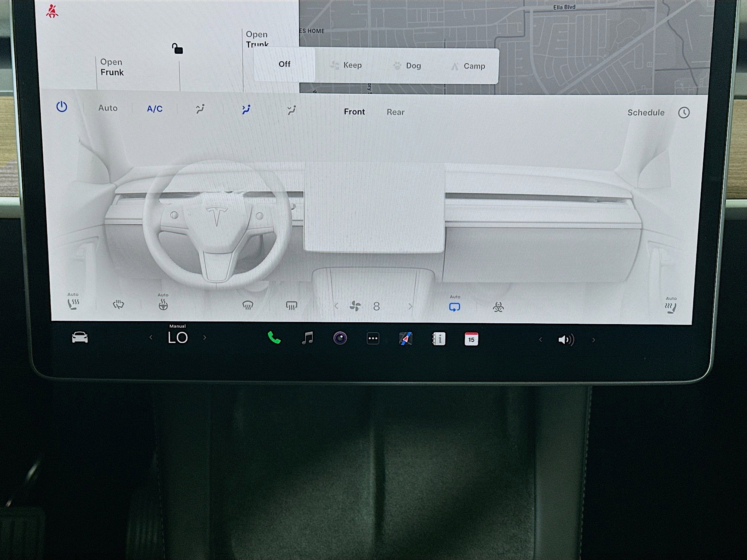Open the Calendar app showing the 15th
747x560 pixels.
tap(471, 338)
